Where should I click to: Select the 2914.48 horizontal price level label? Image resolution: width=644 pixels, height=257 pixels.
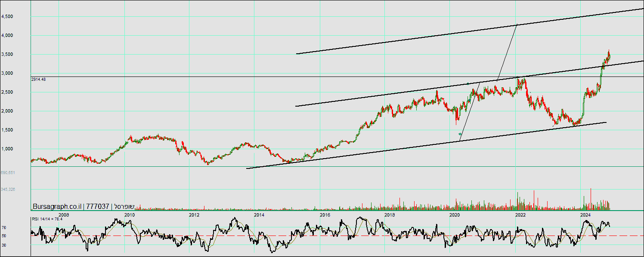click(38, 80)
